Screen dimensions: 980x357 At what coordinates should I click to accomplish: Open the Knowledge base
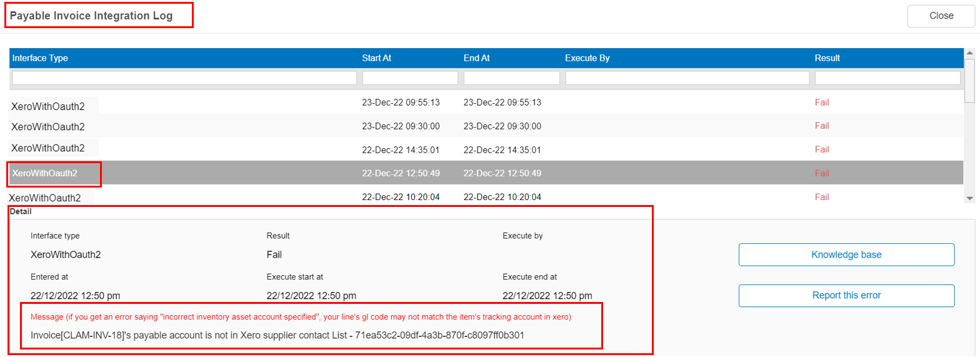click(846, 254)
